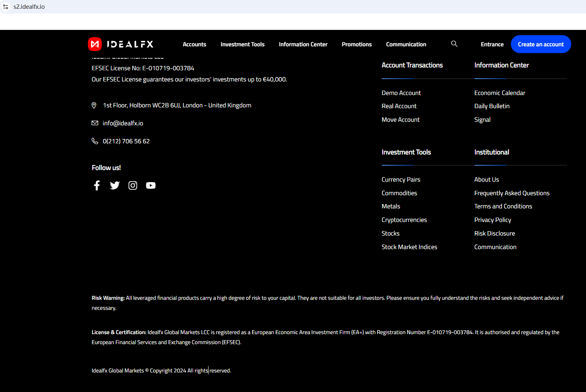Open the About Us link
The width and height of the screenshot is (586, 392).
click(487, 180)
